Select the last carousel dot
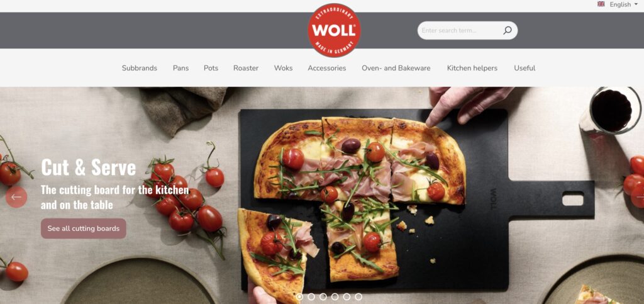Viewport: 644px width, 304px height. [x=358, y=296]
